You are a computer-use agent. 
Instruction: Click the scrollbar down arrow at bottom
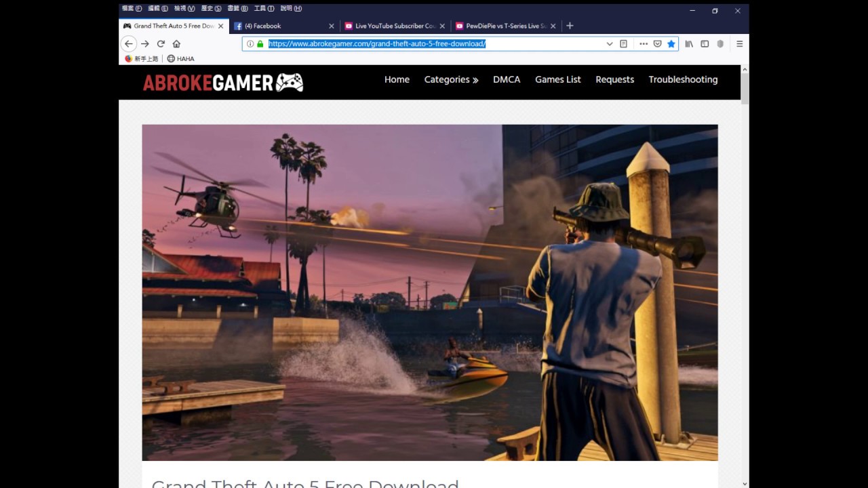(x=745, y=484)
